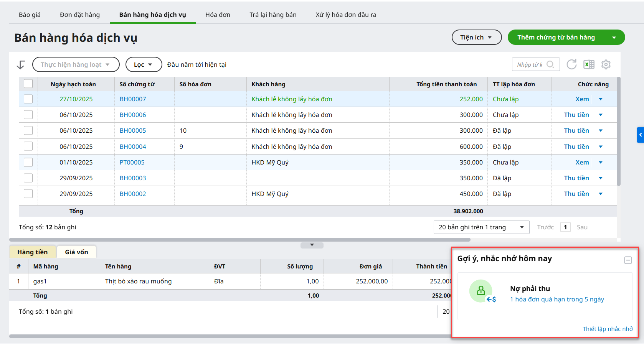Click the Nhập từ khóa search field

pos(530,64)
